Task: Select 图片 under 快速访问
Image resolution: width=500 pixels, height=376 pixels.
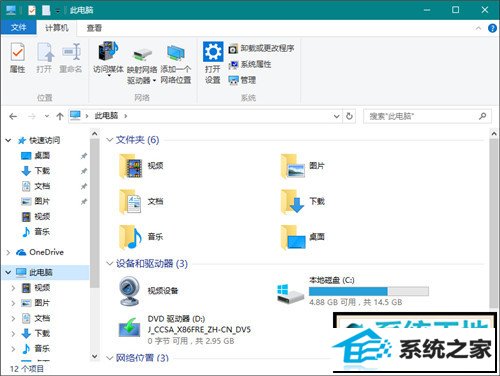Action: pyautogui.click(x=42, y=201)
